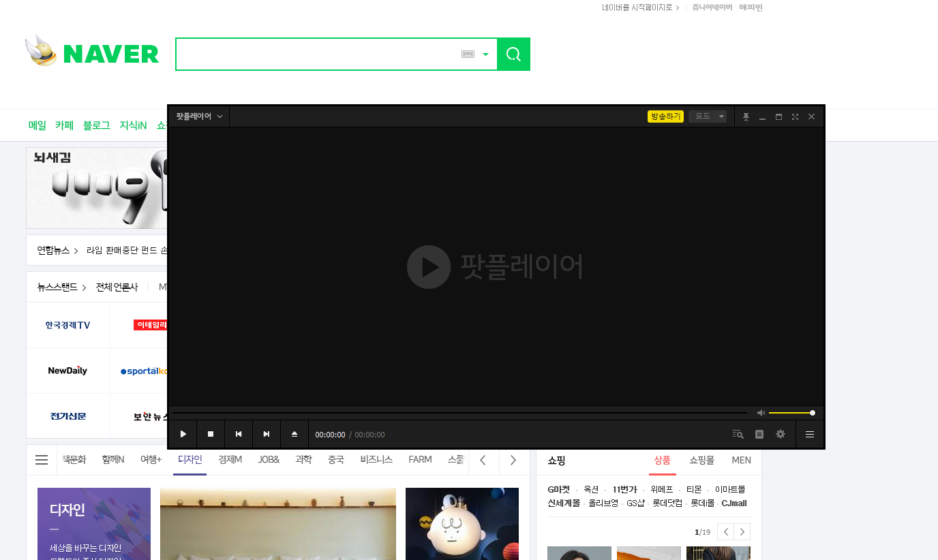Select the 경제M topic tab
The height and width of the screenshot is (560, 938).
click(x=230, y=460)
